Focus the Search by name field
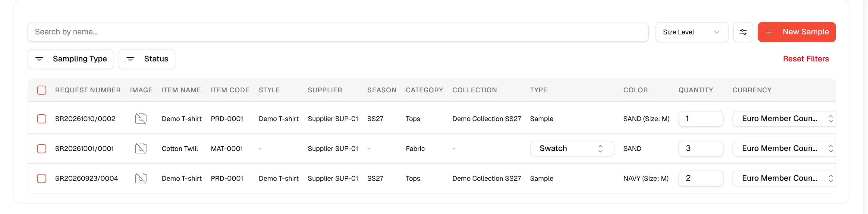Image resolution: width=868 pixels, height=214 pixels. click(338, 32)
